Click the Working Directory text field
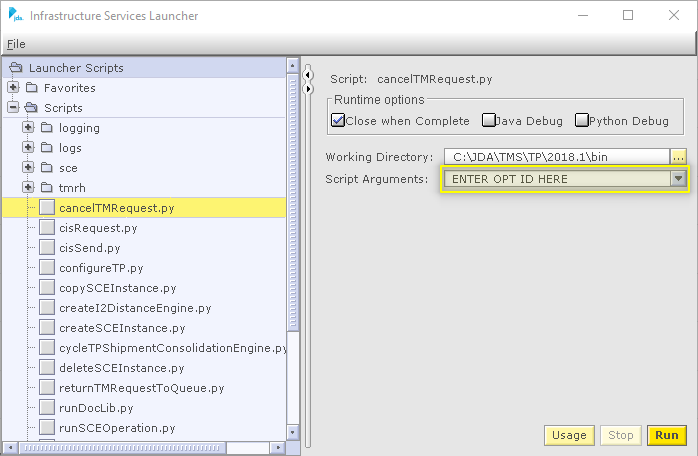This screenshot has height=456, width=698. pyautogui.click(x=557, y=157)
